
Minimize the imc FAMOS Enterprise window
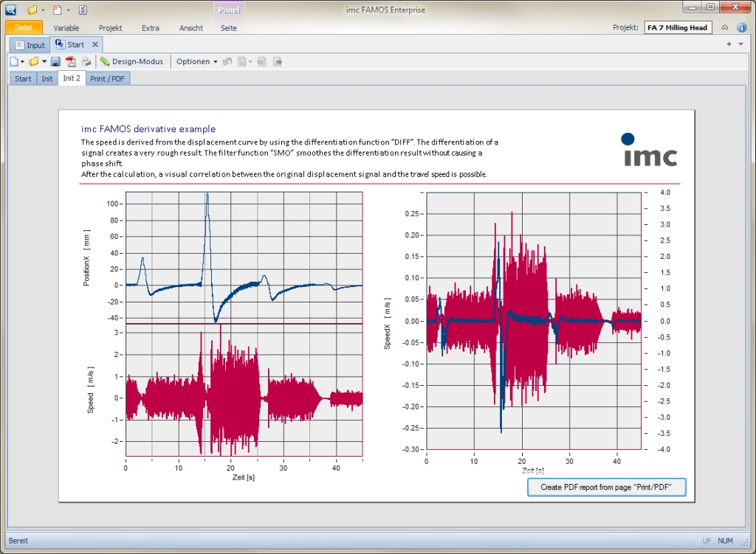(693, 7)
